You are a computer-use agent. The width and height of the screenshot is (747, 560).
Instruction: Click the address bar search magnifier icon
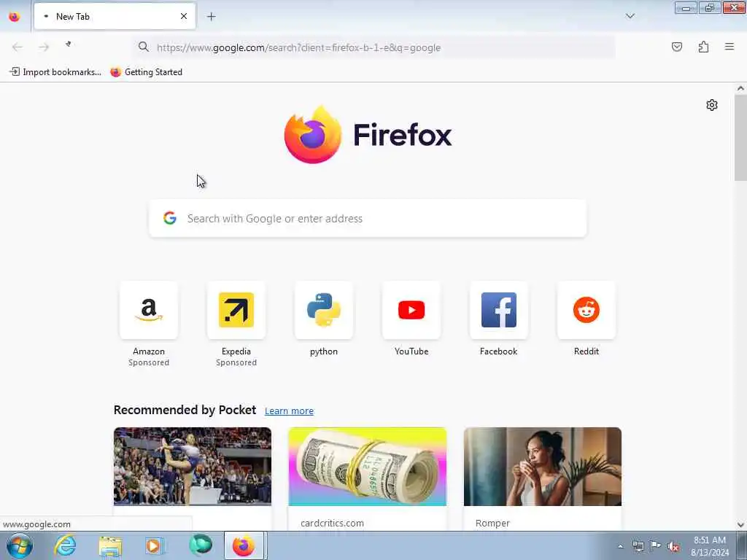pyautogui.click(x=144, y=47)
